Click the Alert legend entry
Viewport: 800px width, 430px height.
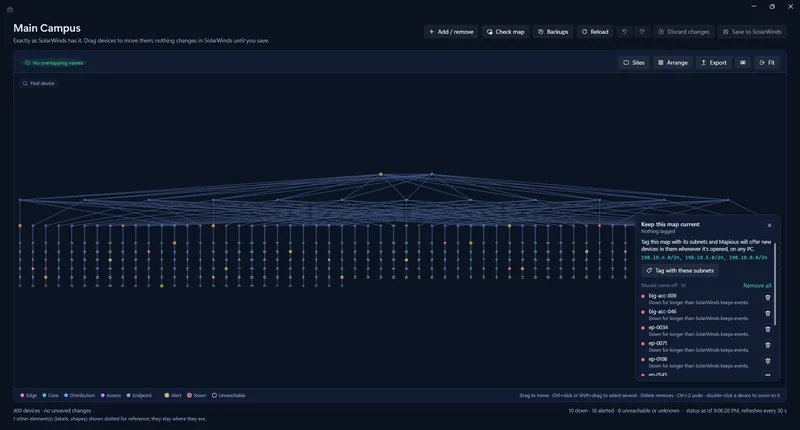pos(173,395)
